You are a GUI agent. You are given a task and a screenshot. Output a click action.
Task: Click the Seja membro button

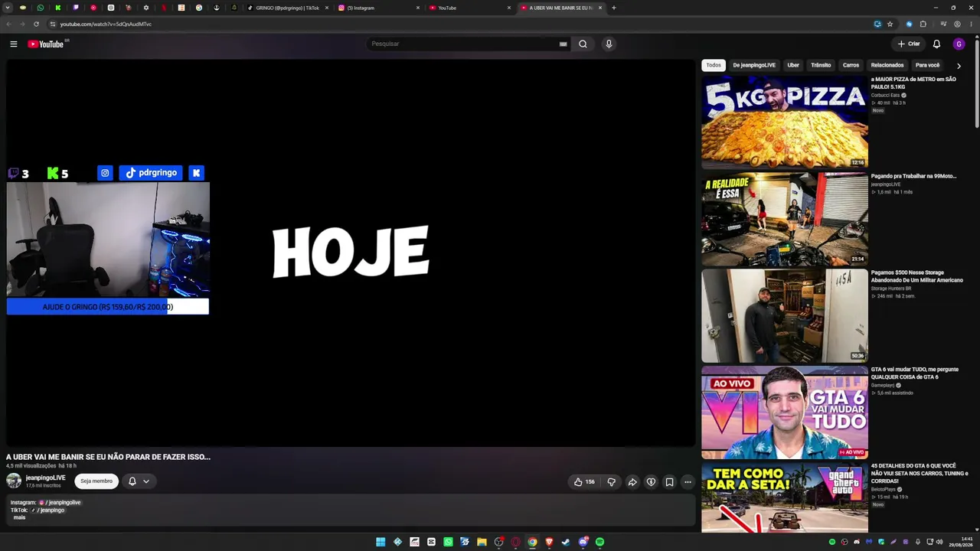96,481
